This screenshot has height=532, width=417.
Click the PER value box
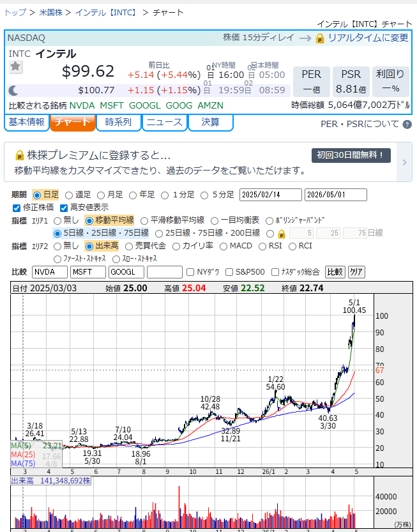click(x=312, y=82)
